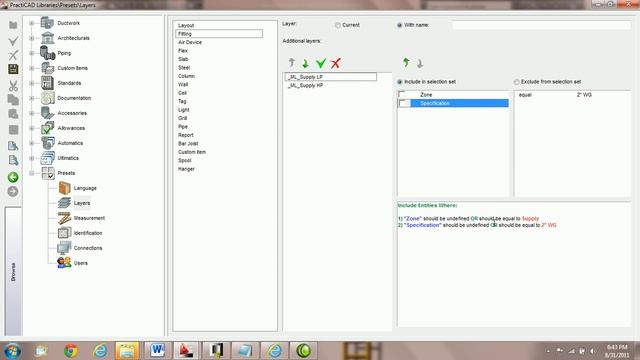640x360 pixels.
Task: Select the Users preset icon
Action: [64, 263]
